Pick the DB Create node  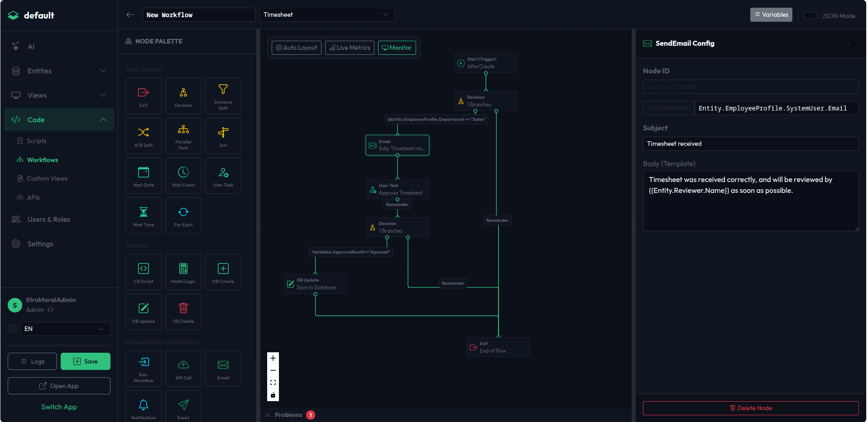[223, 272]
